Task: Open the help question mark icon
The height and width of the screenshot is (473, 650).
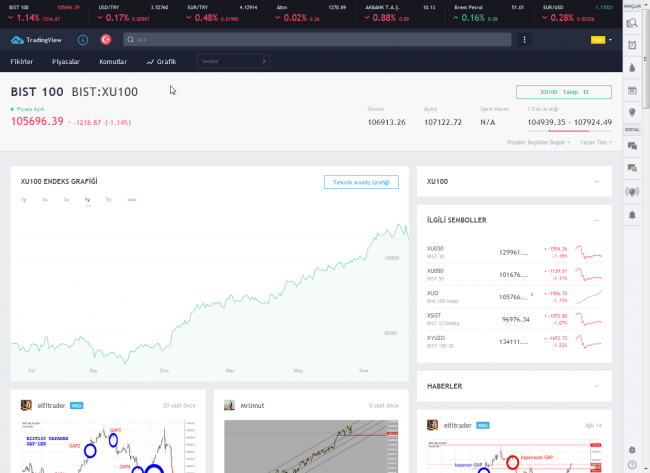Action: click(x=632, y=465)
